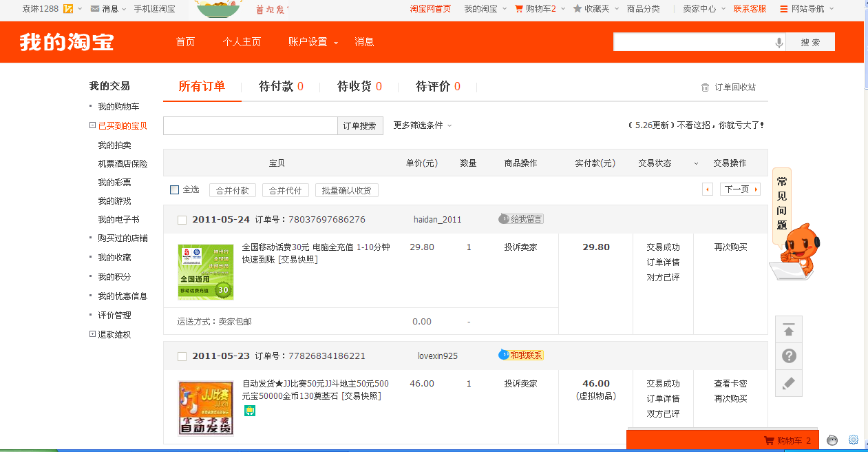Click the 给我留言 message icon for haidan_2011
The width and height of the screenshot is (868, 452).
pyautogui.click(x=521, y=219)
